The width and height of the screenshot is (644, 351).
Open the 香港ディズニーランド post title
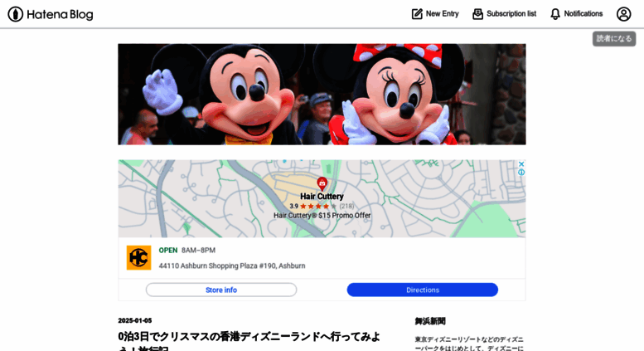pyautogui.click(x=249, y=342)
